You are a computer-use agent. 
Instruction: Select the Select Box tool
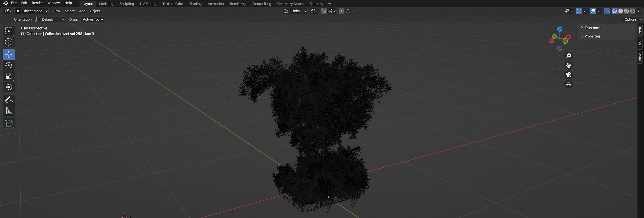point(9,31)
